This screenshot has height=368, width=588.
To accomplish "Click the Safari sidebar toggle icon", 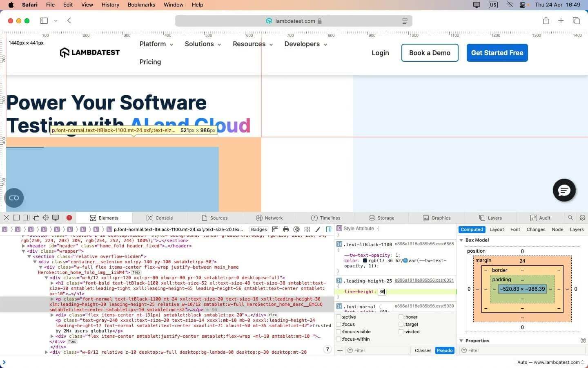I will (44, 20).
